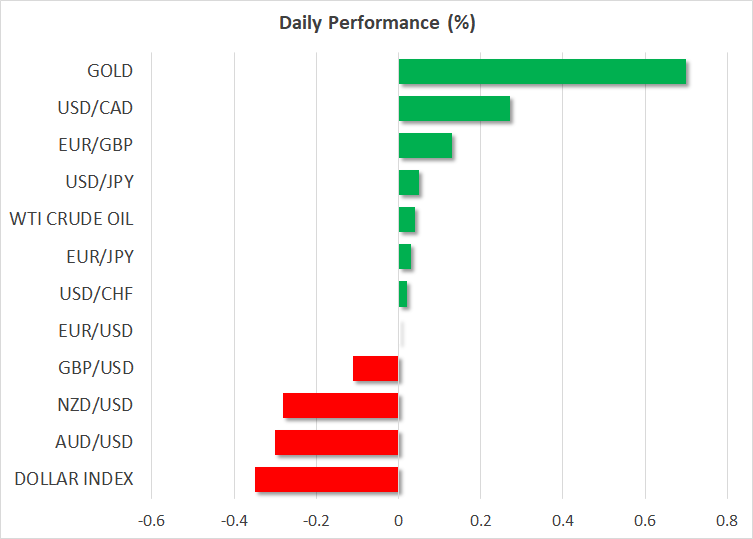This screenshot has width=753, height=539.
Task: Click the red NZD/USD bar
Action: tap(341, 405)
